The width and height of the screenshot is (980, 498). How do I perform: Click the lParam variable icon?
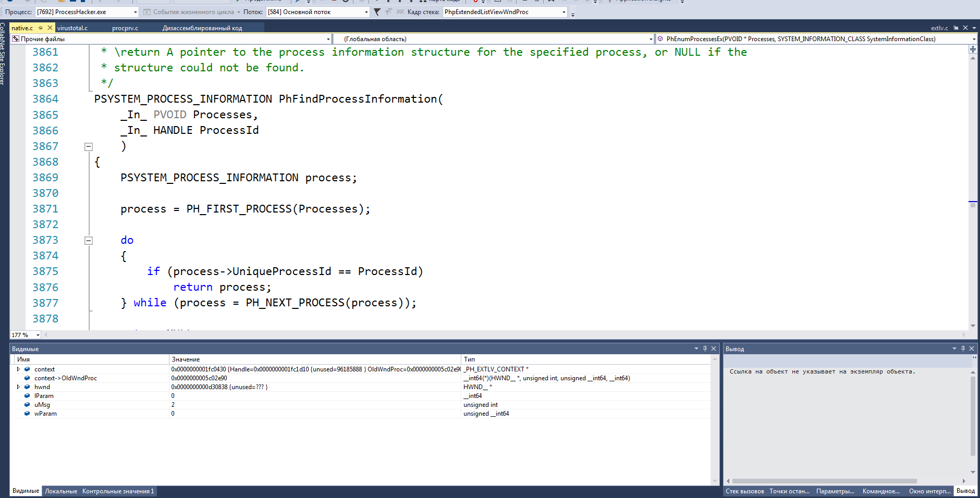(x=27, y=396)
